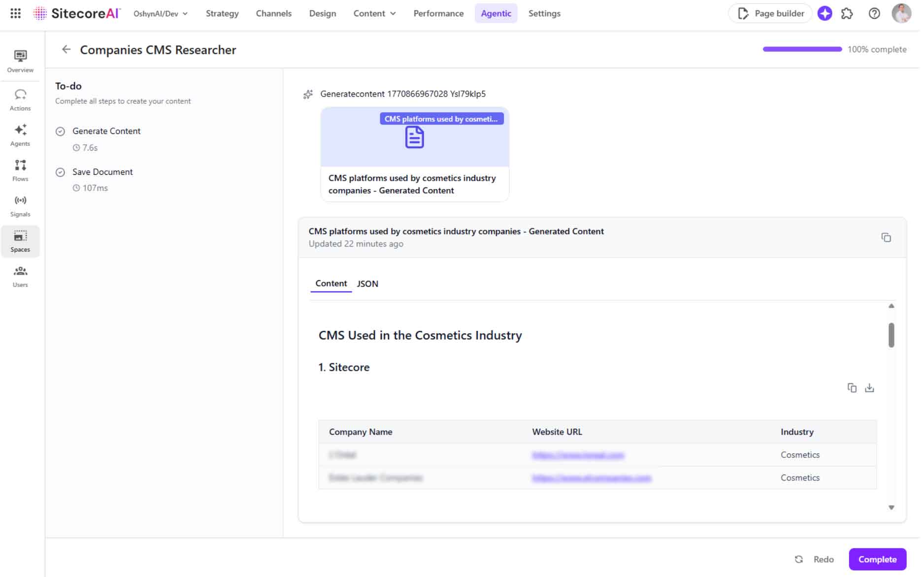Go to Overview in sidebar
This screenshot has width=924, height=577.
(x=20, y=61)
